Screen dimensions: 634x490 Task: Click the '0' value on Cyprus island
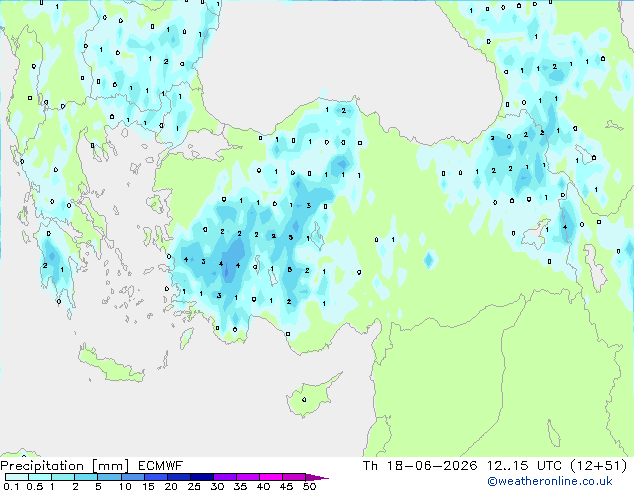coord(304,400)
